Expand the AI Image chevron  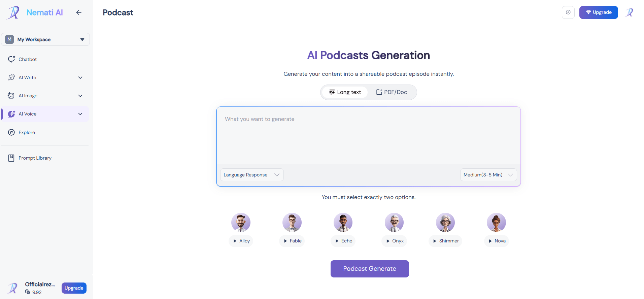coord(80,96)
